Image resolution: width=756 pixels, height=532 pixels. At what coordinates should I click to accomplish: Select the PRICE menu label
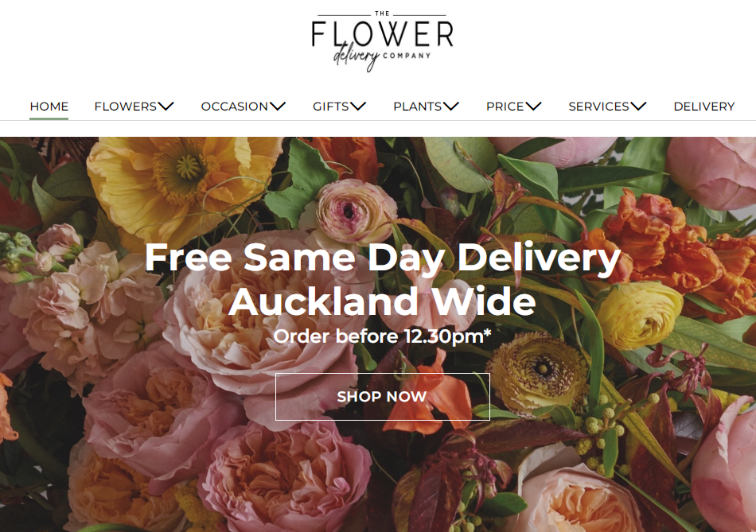point(505,106)
